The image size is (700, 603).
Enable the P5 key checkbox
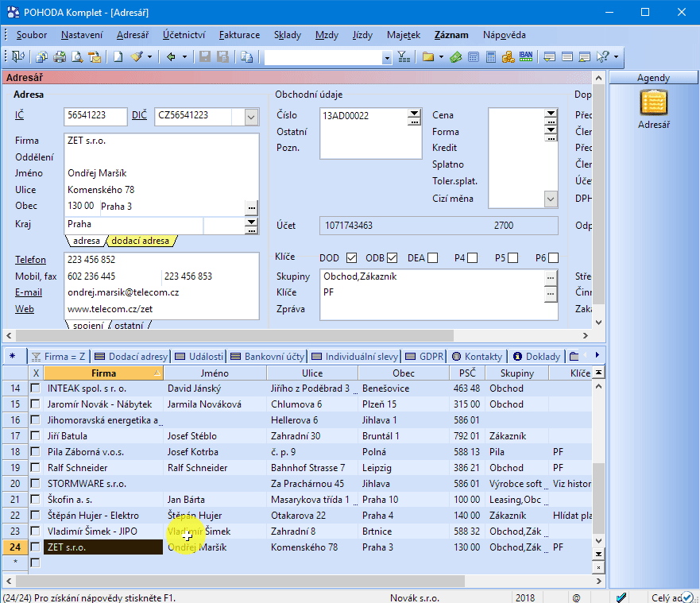513,257
